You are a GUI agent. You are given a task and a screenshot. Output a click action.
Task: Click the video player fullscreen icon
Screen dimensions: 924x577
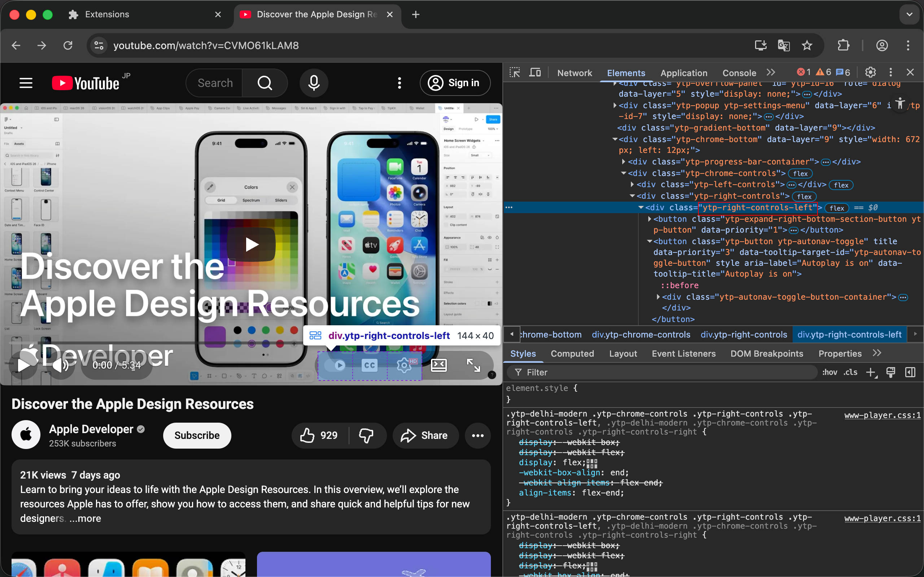pos(474,365)
